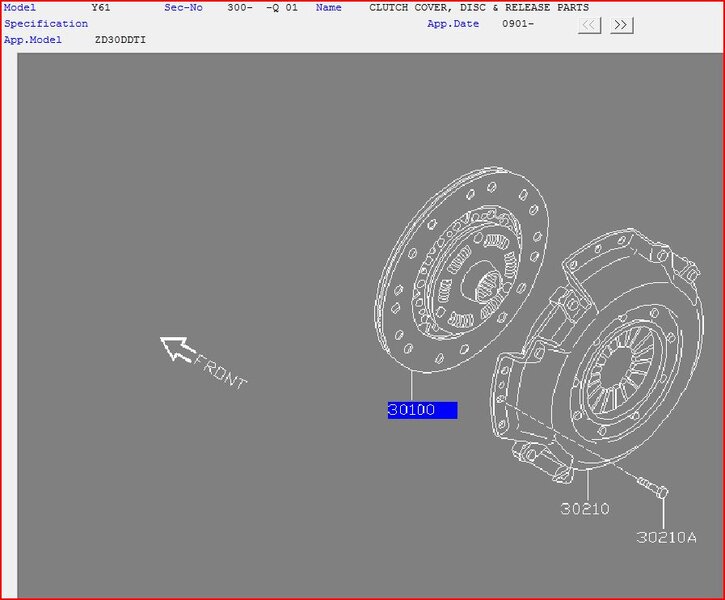Click part number 30210 label
725x600 pixels.
coord(585,509)
